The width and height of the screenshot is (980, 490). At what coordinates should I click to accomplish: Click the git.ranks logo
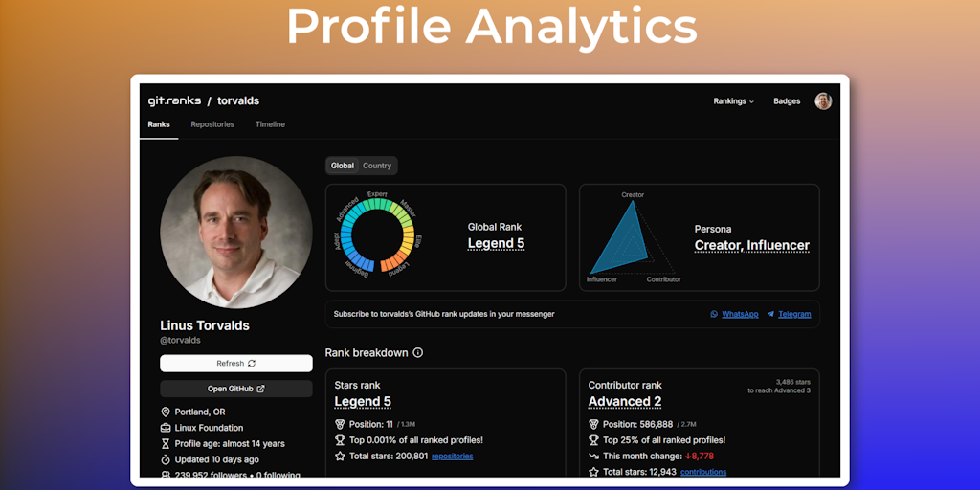click(x=174, y=100)
